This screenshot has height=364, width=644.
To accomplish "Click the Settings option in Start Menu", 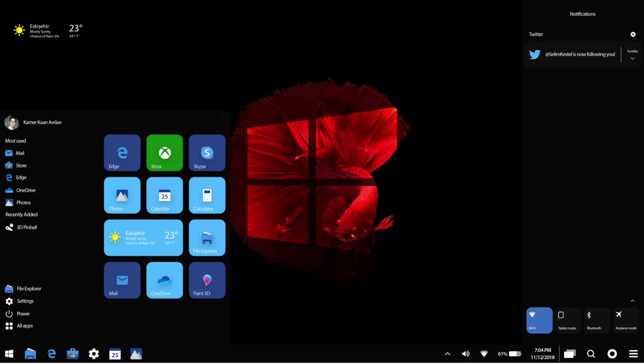I will (25, 301).
